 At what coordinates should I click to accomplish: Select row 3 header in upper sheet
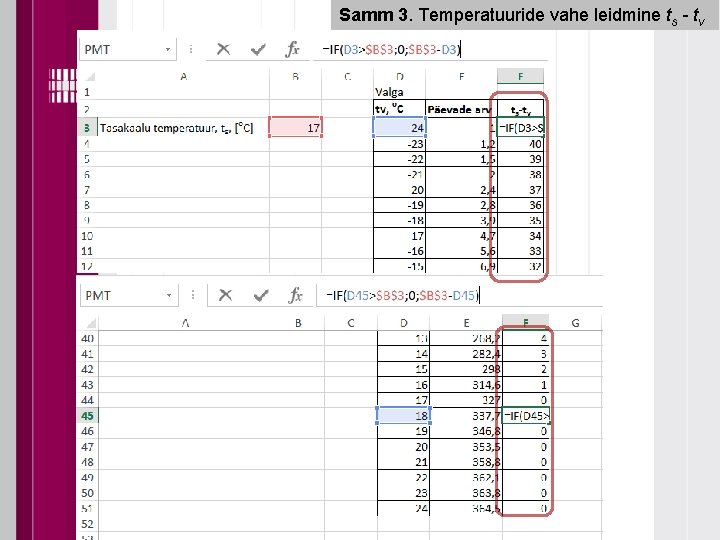pos(87,128)
